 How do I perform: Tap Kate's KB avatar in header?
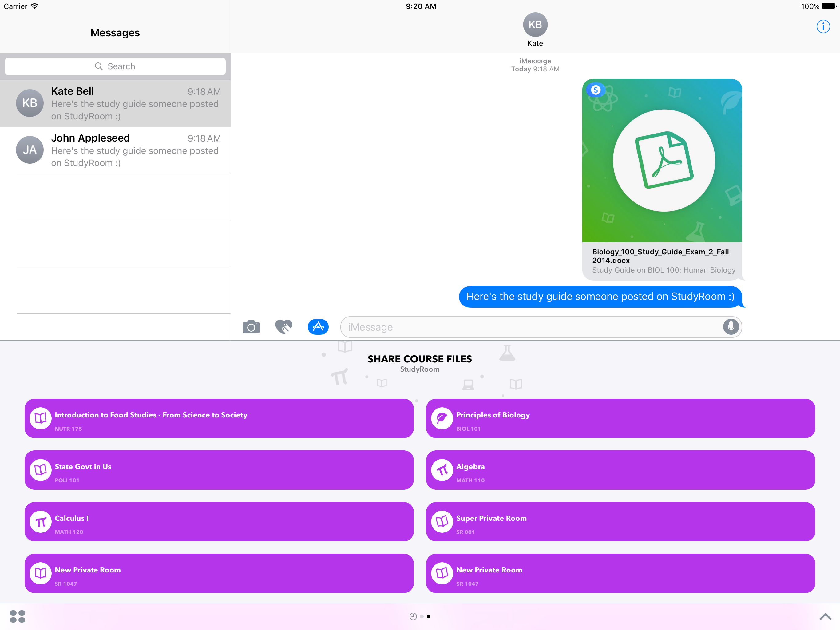(x=535, y=25)
